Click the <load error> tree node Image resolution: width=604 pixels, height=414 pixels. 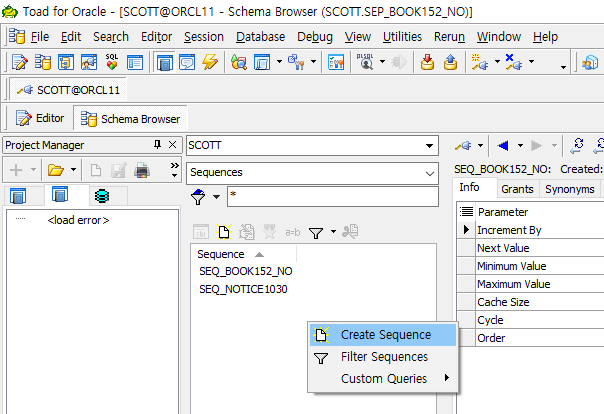(78, 220)
